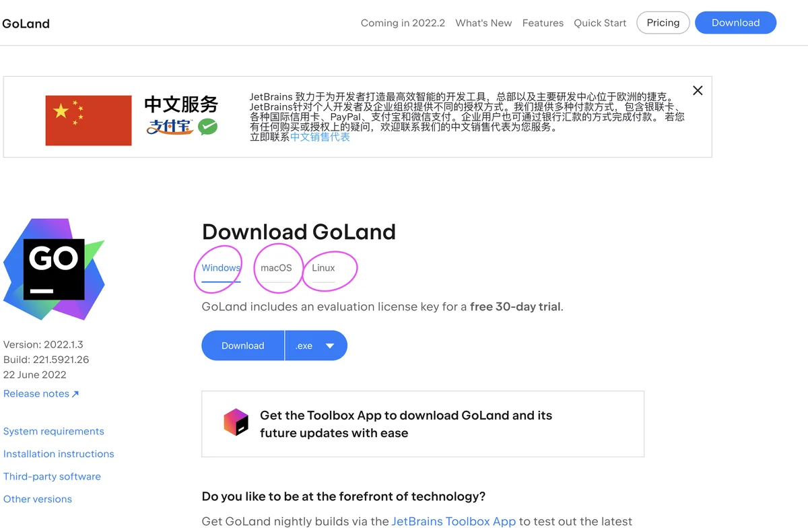Close the Chinese service banner

698,90
